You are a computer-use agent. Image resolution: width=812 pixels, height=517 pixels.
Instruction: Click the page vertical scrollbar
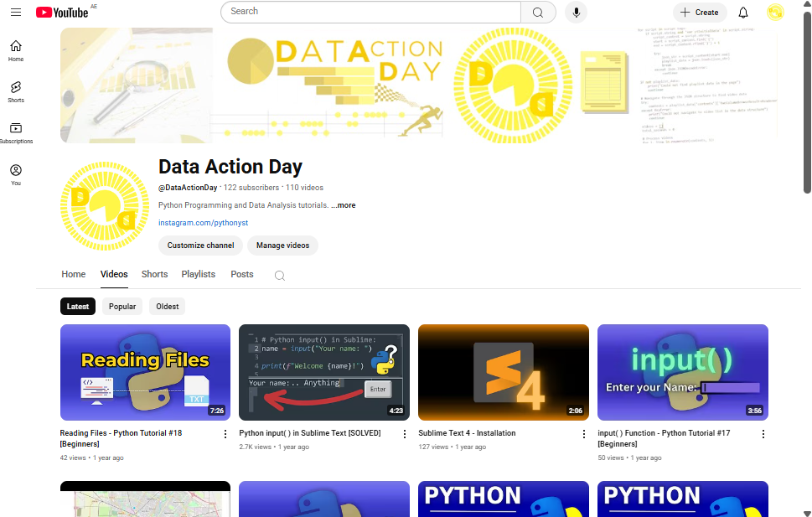coord(807,102)
